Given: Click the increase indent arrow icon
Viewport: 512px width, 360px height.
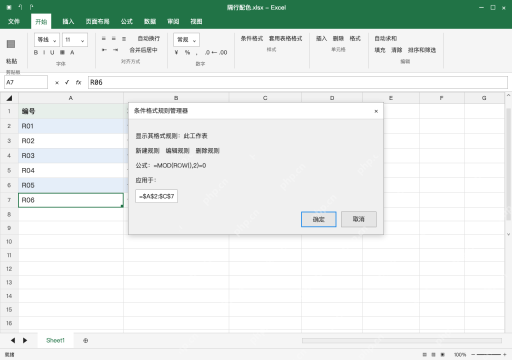Looking at the screenshot, I should [x=115, y=50].
